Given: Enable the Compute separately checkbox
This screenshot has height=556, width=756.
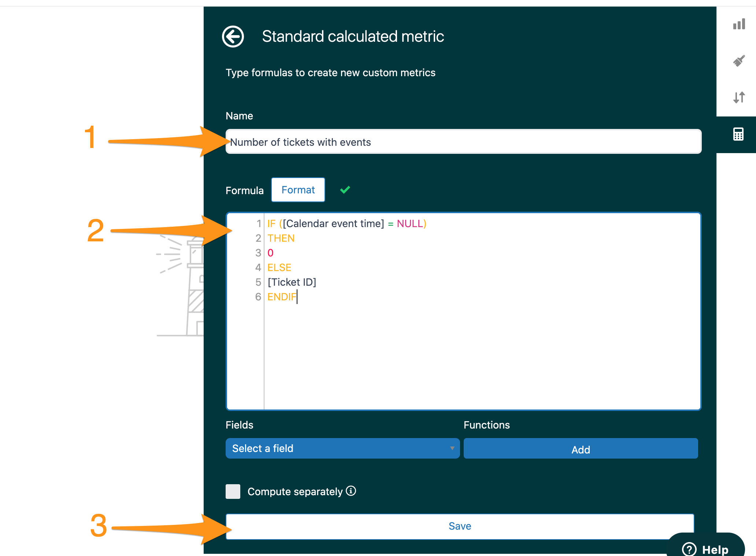Looking at the screenshot, I should pyautogui.click(x=233, y=492).
